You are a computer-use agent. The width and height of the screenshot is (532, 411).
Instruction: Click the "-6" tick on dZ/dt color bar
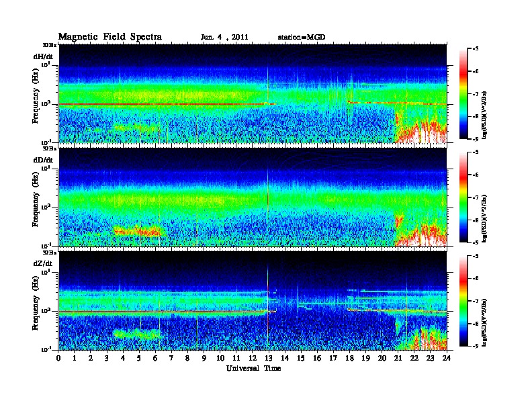(x=476, y=279)
